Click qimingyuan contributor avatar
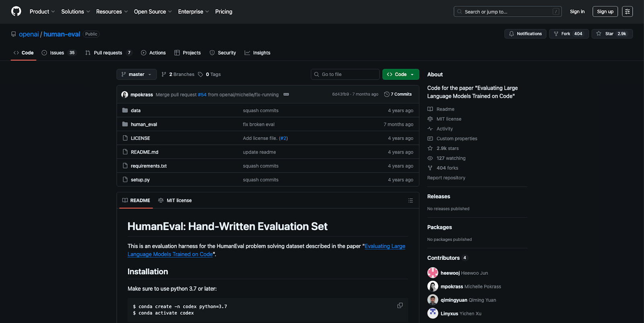644x323 pixels. pos(433,300)
